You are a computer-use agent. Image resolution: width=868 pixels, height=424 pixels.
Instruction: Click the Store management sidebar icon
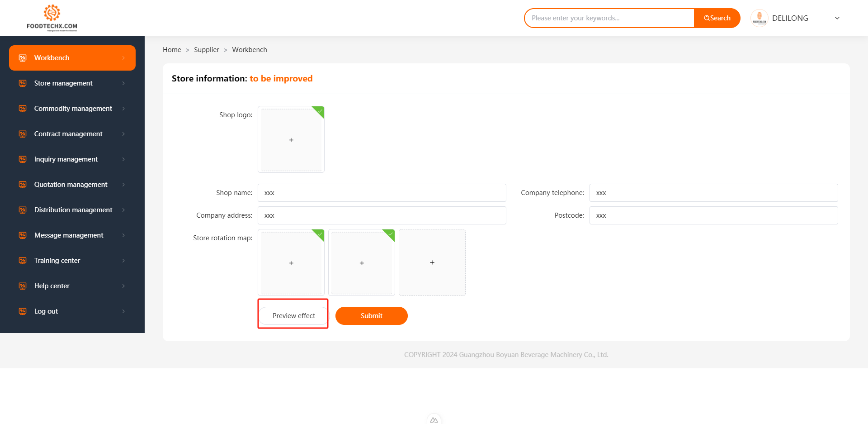pyautogui.click(x=23, y=83)
